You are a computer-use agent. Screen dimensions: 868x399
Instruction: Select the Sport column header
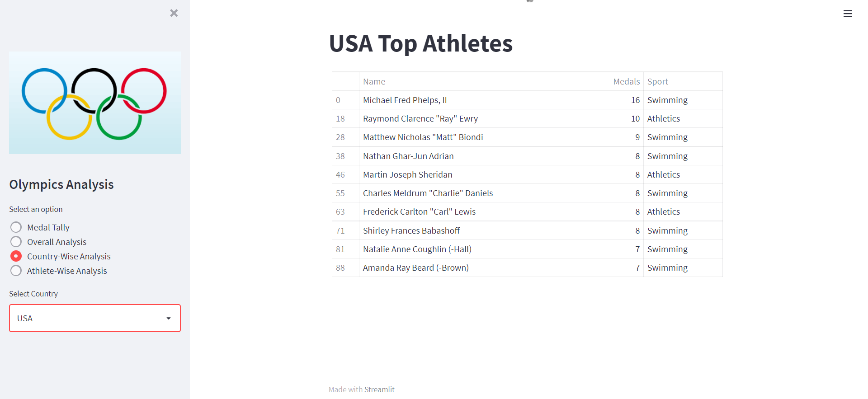tap(657, 81)
